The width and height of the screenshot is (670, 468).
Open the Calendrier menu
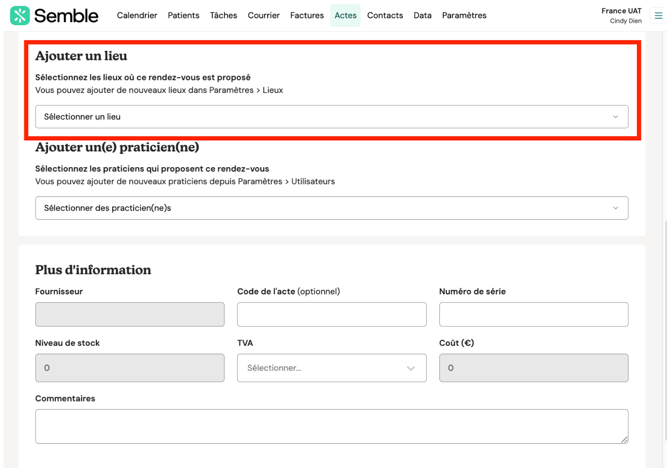(x=137, y=16)
